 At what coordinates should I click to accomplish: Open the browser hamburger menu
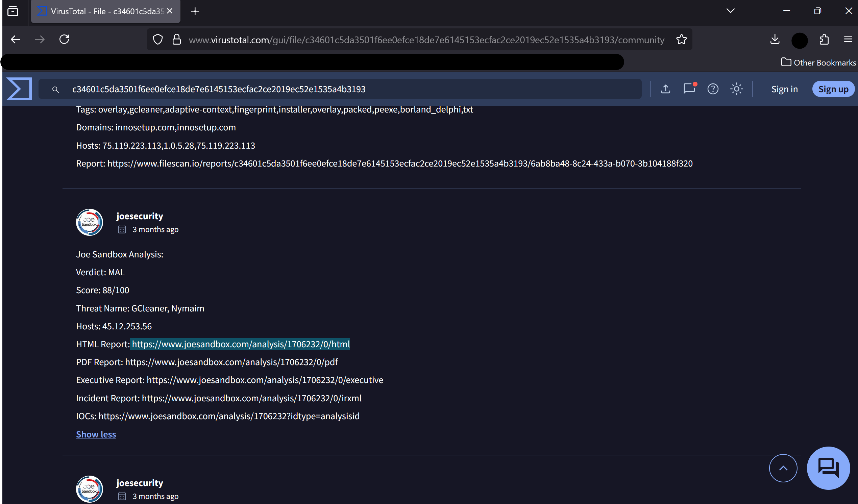click(x=848, y=39)
